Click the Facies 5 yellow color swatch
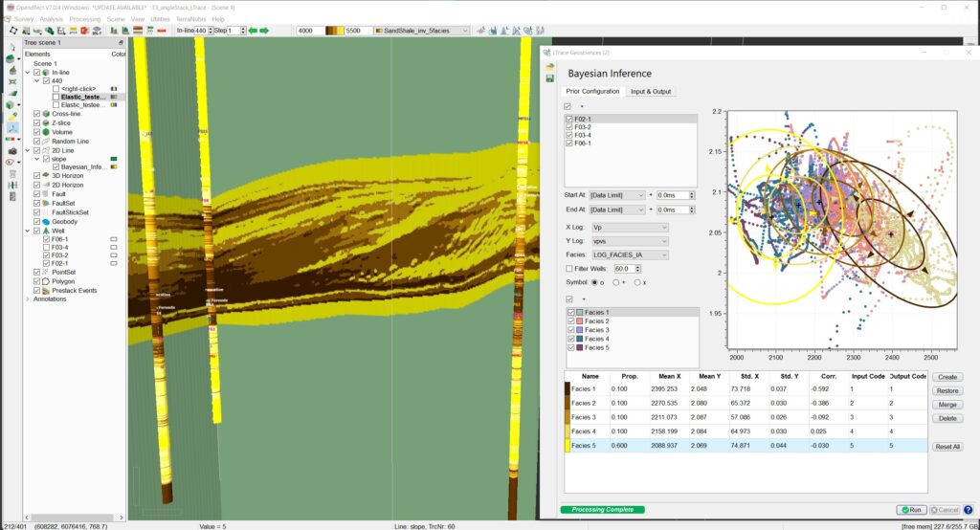Viewport: 980px width, 530px height. 568,446
